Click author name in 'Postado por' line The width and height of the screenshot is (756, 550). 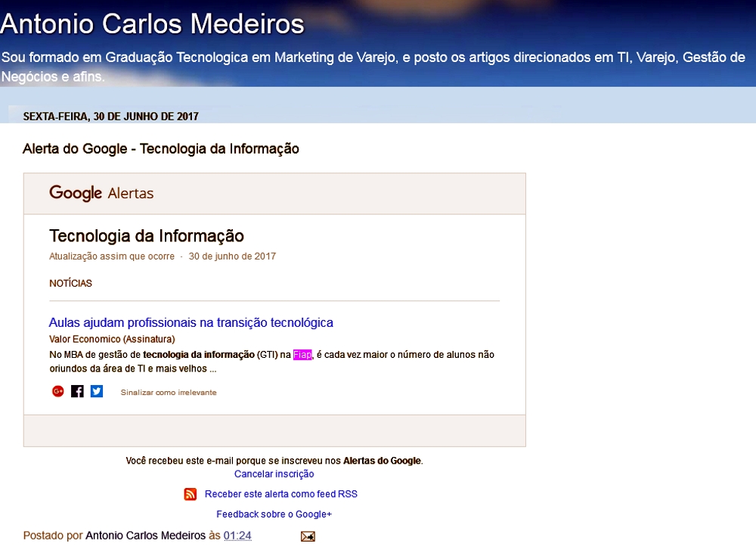pyautogui.click(x=146, y=536)
